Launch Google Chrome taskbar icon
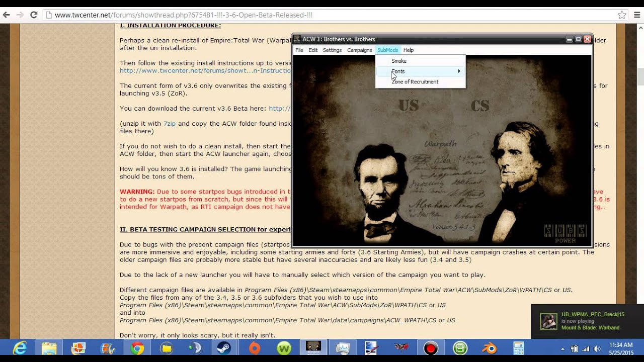This screenshot has width=644, height=362. (x=137, y=348)
